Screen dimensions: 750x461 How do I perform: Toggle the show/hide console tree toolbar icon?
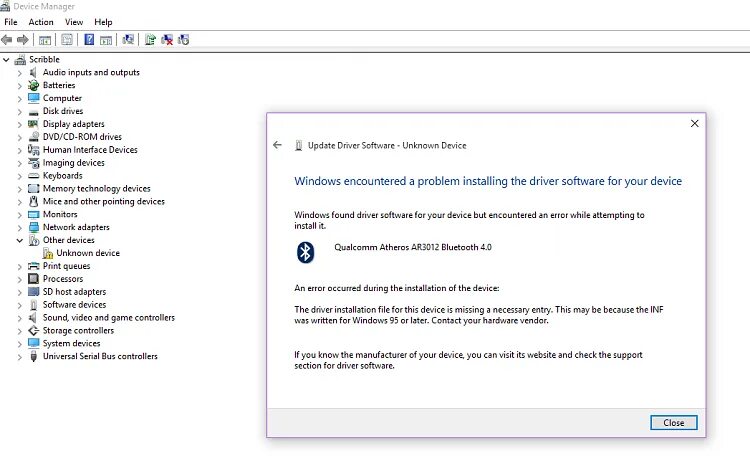tap(44, 40)
